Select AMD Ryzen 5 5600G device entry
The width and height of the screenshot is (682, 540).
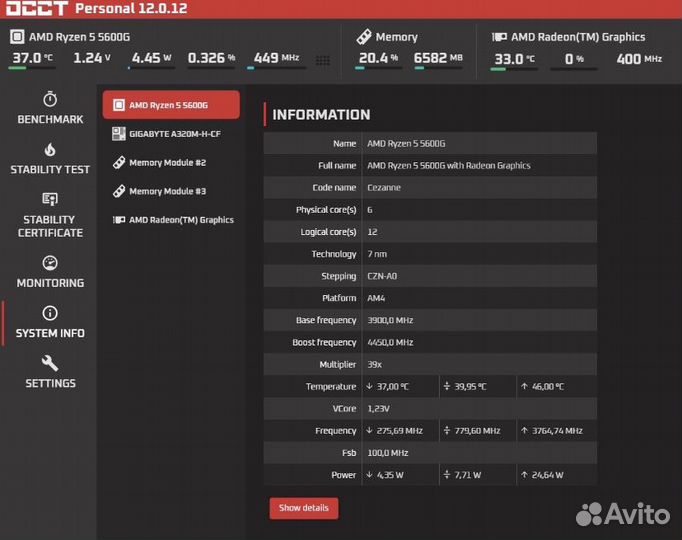(x=171, y=105)
